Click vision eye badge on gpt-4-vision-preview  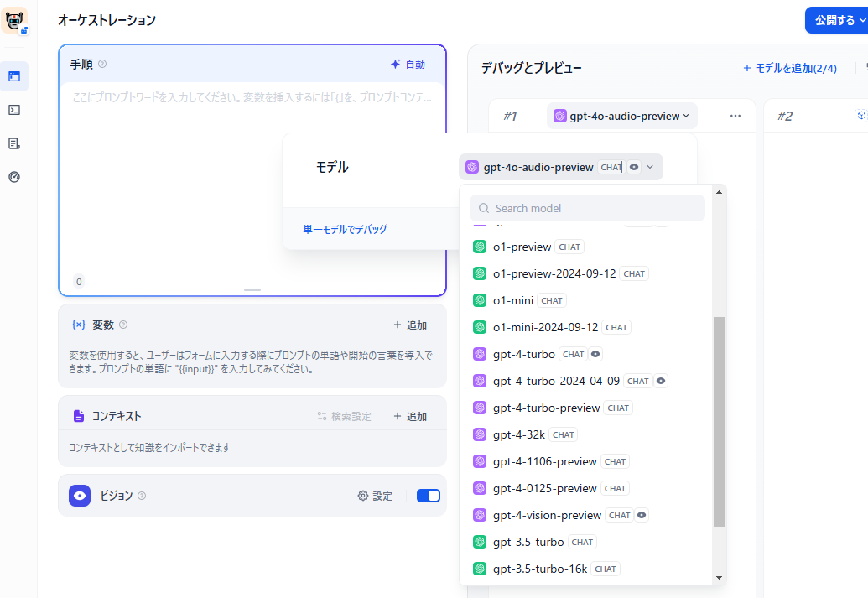tap(642, 516)
